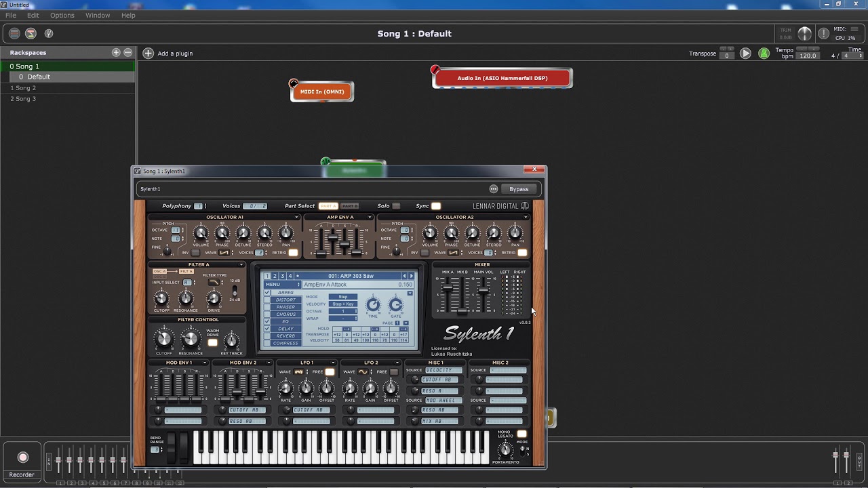Screen dimensions: 868x488
Task: Click the green metronome icon
Action: point(764,54)
